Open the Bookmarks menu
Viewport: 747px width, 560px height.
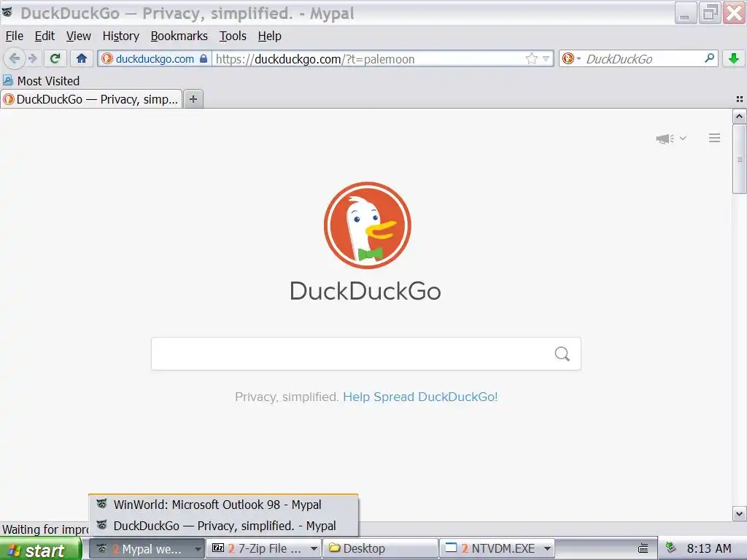(179, 36)
